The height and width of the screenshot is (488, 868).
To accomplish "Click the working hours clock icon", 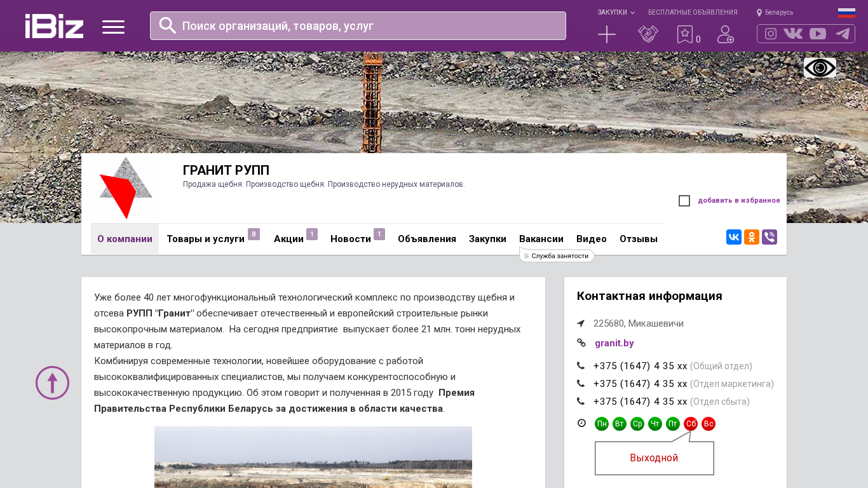I will [581, 423].
